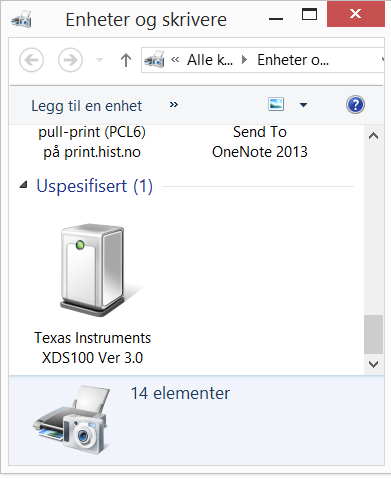The height and width of the screenshot is (478, 391).
Task: Show more toolbar commands with the chevron
Action: tap(174, 105)
